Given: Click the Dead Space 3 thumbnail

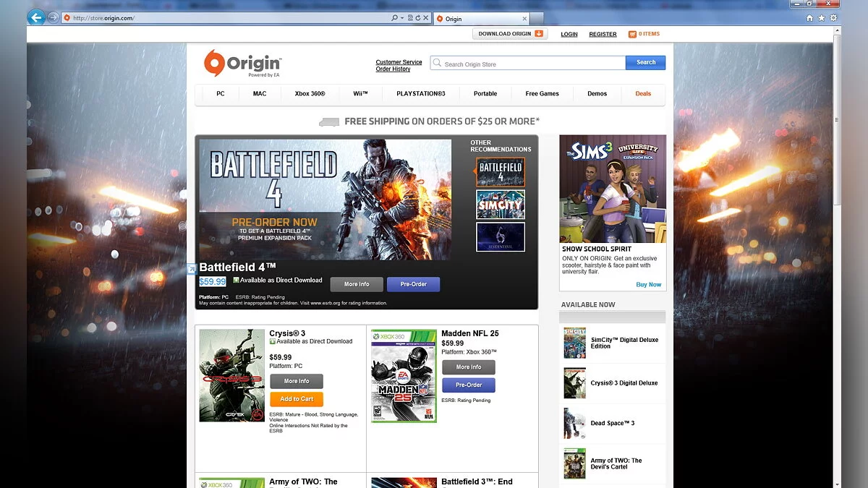Looking at the screenshot, I should pos(574,424).
